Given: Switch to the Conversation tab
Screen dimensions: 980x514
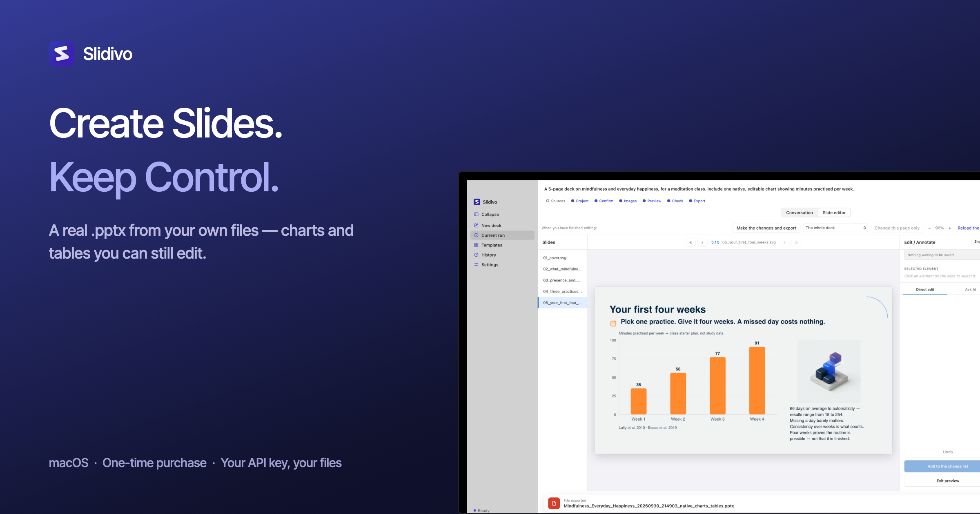Looking at the screenshot, I should [800, 213].
